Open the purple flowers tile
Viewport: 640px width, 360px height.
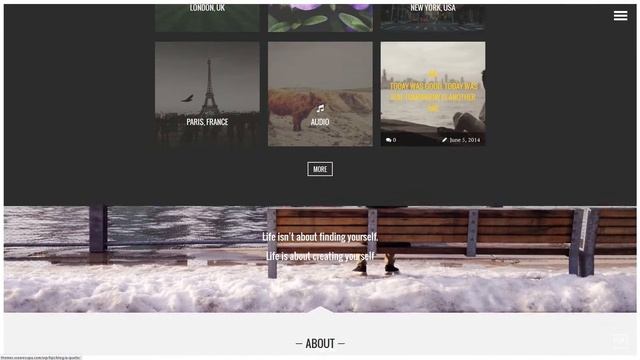pyautogui.click(x=320, y=18)
